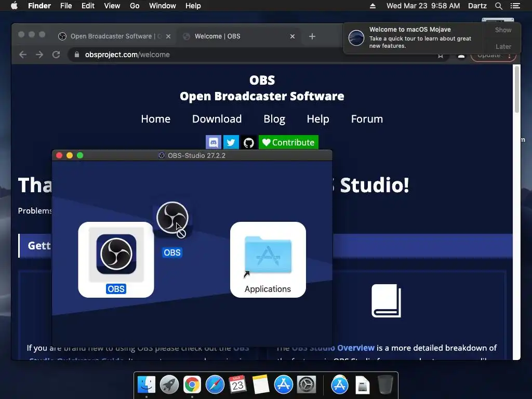Close the Open Broadcaster Software tab

168,36
